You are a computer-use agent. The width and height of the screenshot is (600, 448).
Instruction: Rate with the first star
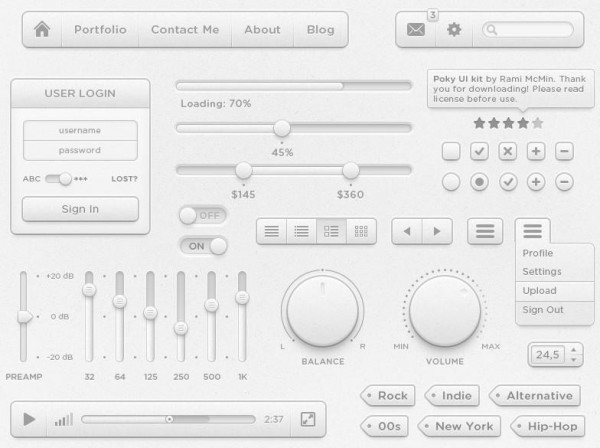click(x=479, y=123)
